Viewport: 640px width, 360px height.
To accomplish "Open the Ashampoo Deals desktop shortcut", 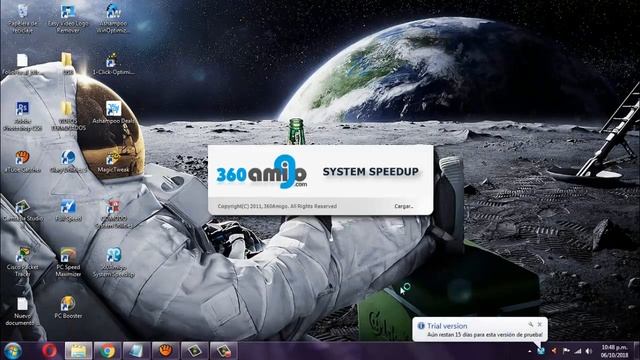I will pos(113,113).
